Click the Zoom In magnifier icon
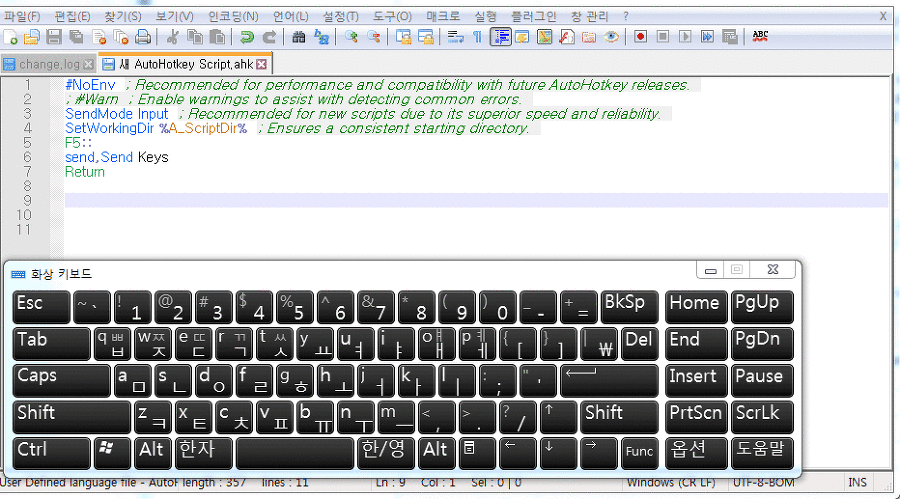The height and width of the screenshot is (499, 900). (x=351, y=37)
